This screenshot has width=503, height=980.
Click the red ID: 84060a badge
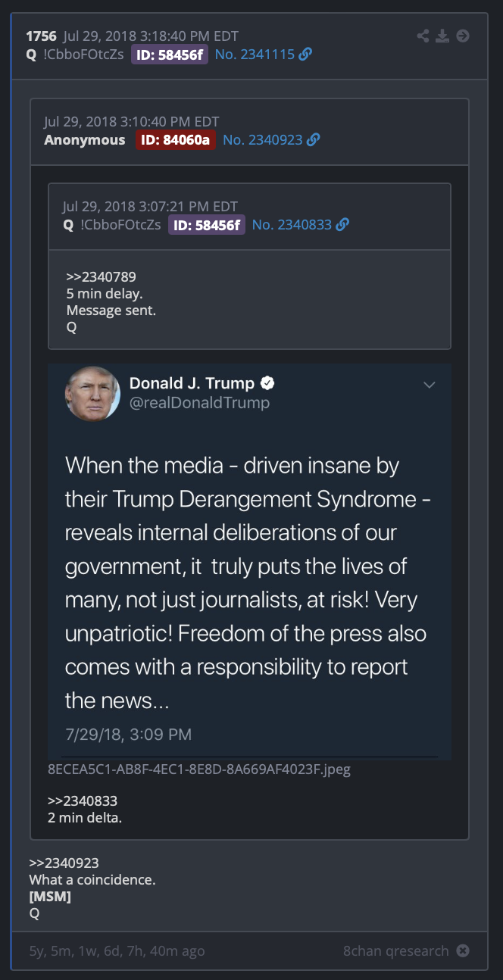pos(177,140)
